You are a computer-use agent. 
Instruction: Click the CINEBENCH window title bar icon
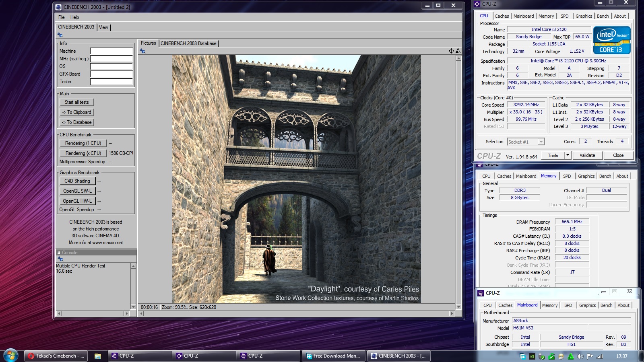(59, 7)
